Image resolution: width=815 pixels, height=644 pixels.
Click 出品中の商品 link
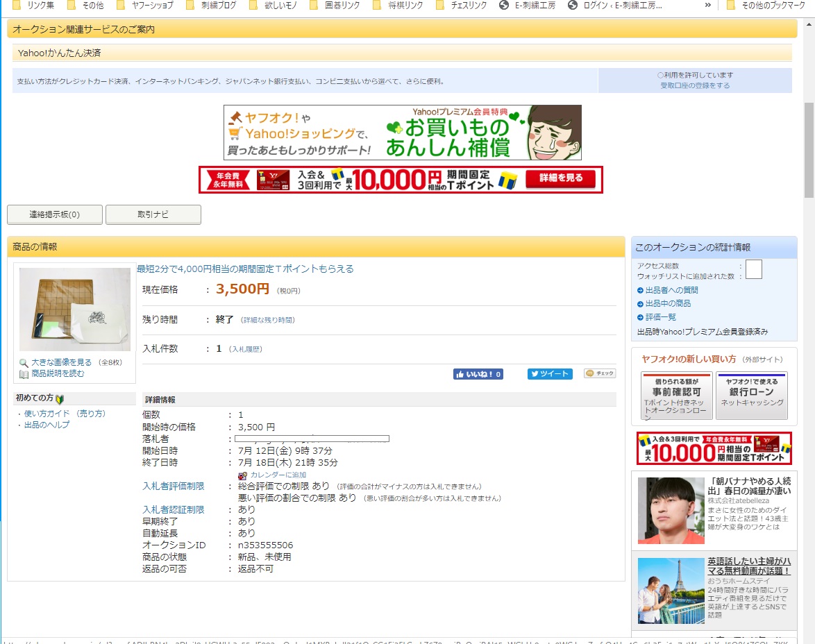[x=668, y=303]
